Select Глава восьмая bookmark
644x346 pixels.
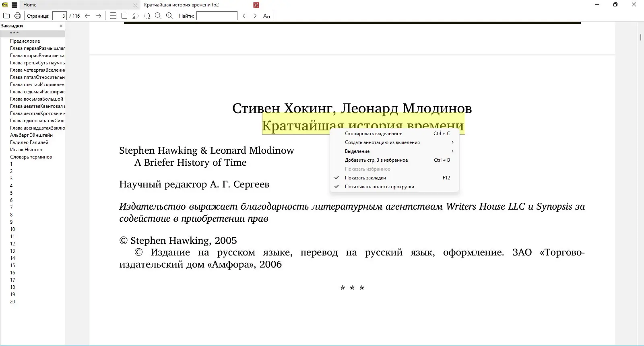(37, 99)
